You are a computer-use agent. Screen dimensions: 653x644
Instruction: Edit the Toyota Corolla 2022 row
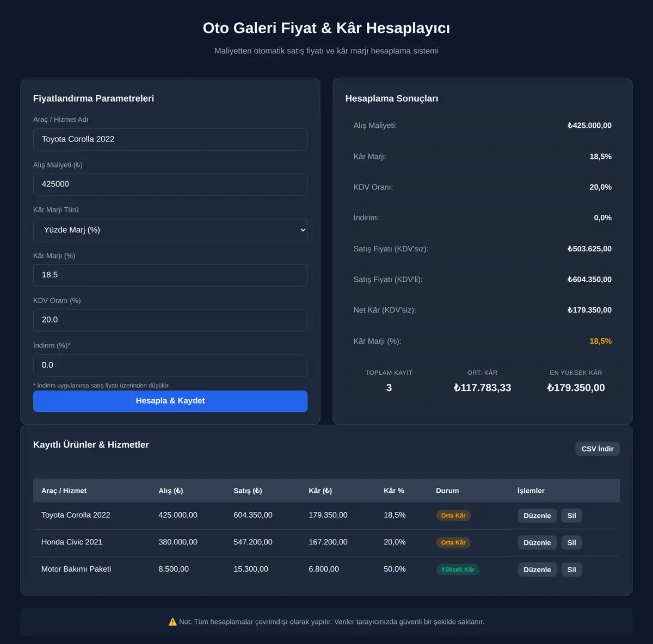(537, 516)
